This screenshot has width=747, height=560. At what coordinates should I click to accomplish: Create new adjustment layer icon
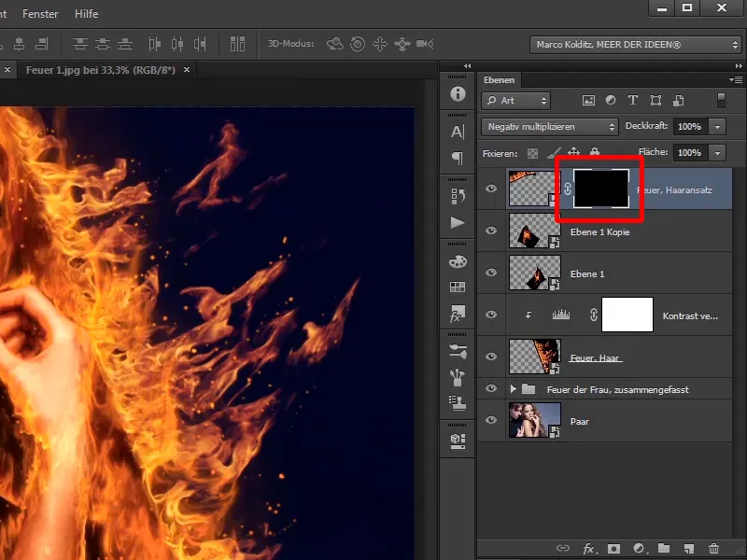[x=639, y=549]
